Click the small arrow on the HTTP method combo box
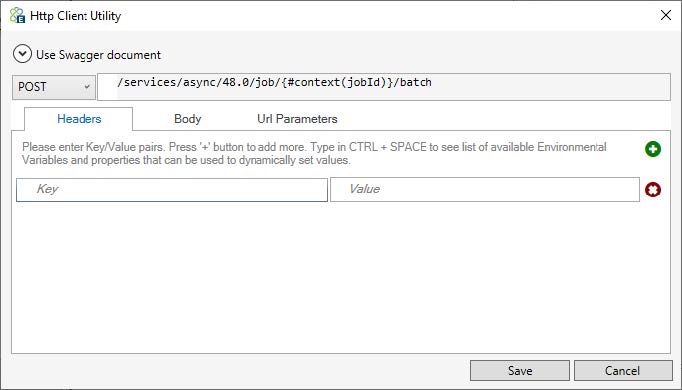Screen dimensions: 682x390 point(87,87)
